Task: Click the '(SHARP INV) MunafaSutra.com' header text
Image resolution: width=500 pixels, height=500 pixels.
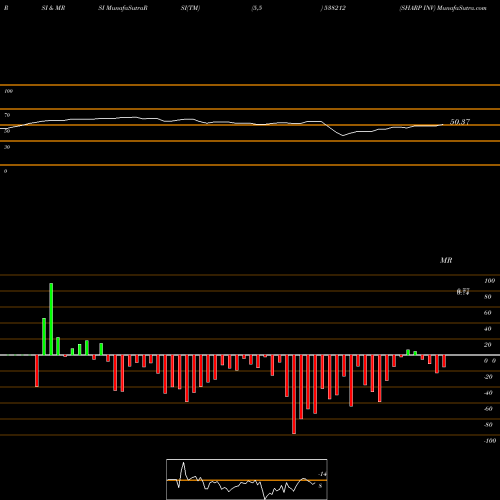Action: pyautogui.click(x=443, y=8)
